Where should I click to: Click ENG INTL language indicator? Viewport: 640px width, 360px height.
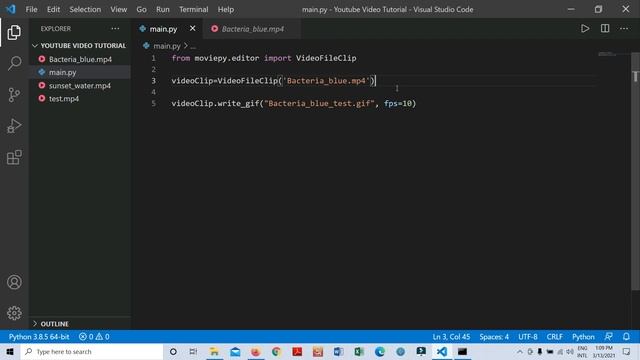pos(582,351)
